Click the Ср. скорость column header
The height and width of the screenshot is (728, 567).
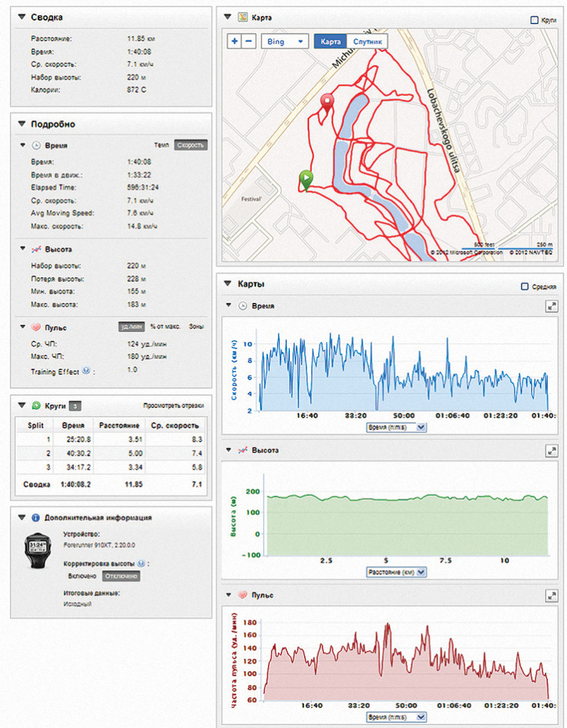[175, 425]
